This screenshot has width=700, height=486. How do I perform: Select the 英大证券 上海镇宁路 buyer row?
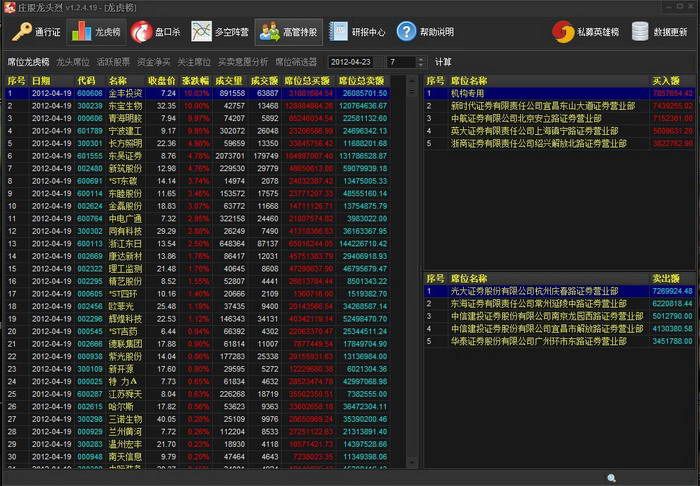[x=559, y=131]
